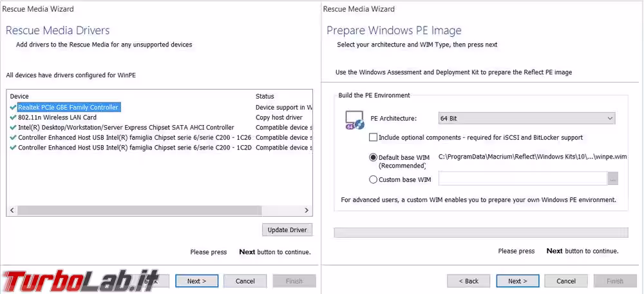Go Back in Prepare Windows PE Image dialog

pyautogui.click(x=468, y=281)
